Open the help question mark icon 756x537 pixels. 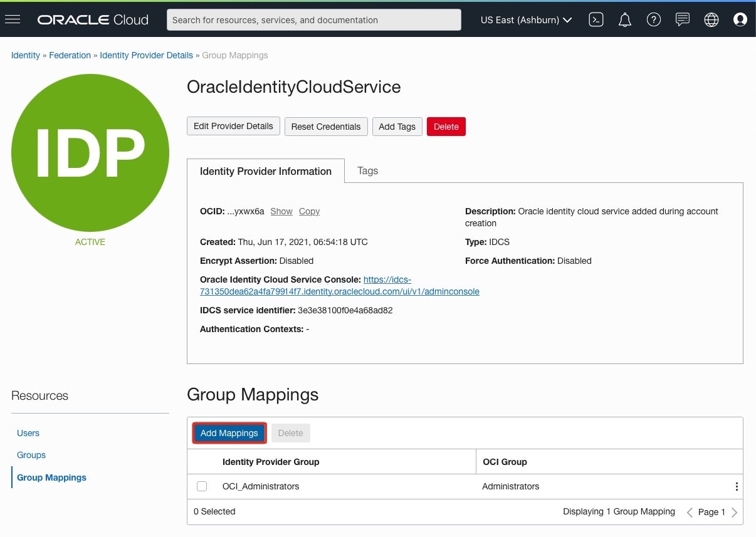tap(654, 19)
